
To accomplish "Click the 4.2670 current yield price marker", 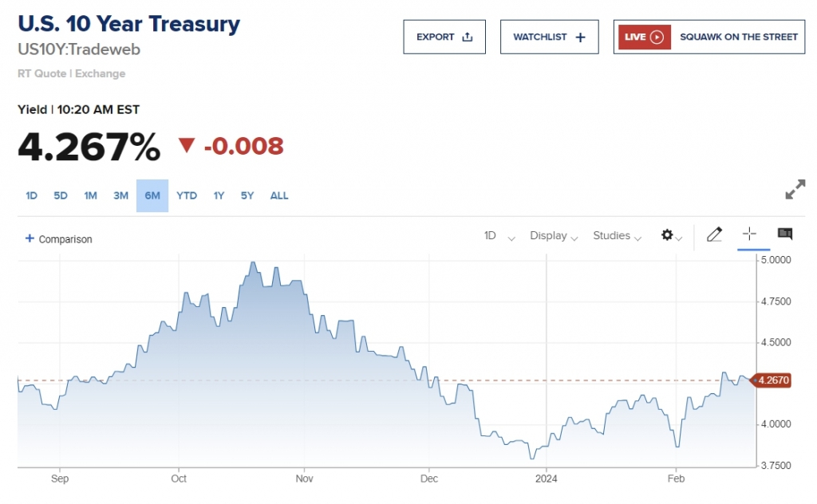I will 772,380.
